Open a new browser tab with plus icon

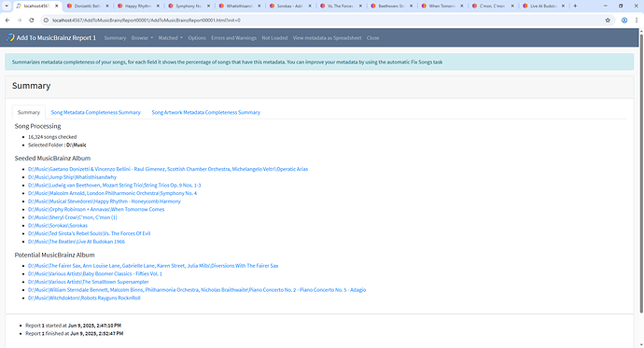pos(575,6)
